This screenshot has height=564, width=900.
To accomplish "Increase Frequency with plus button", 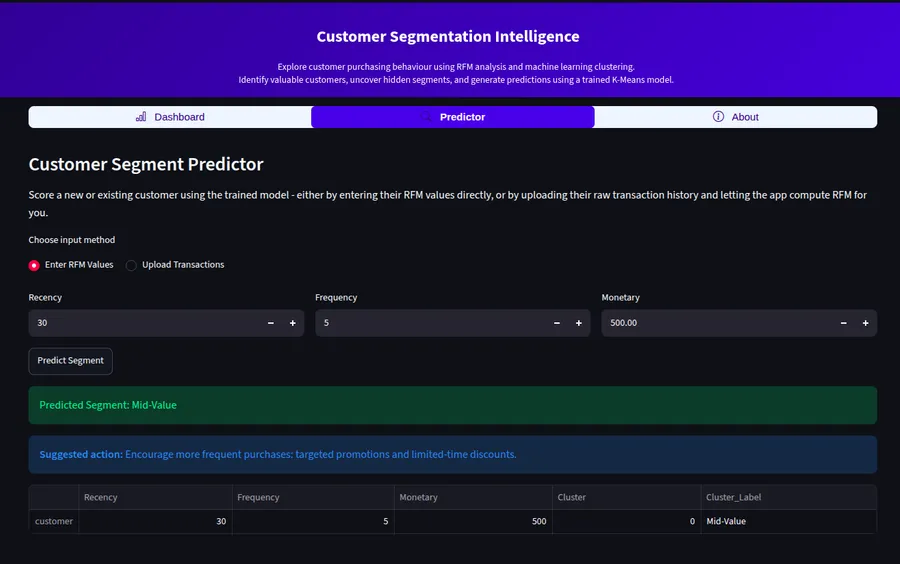I will pos(579,323).
